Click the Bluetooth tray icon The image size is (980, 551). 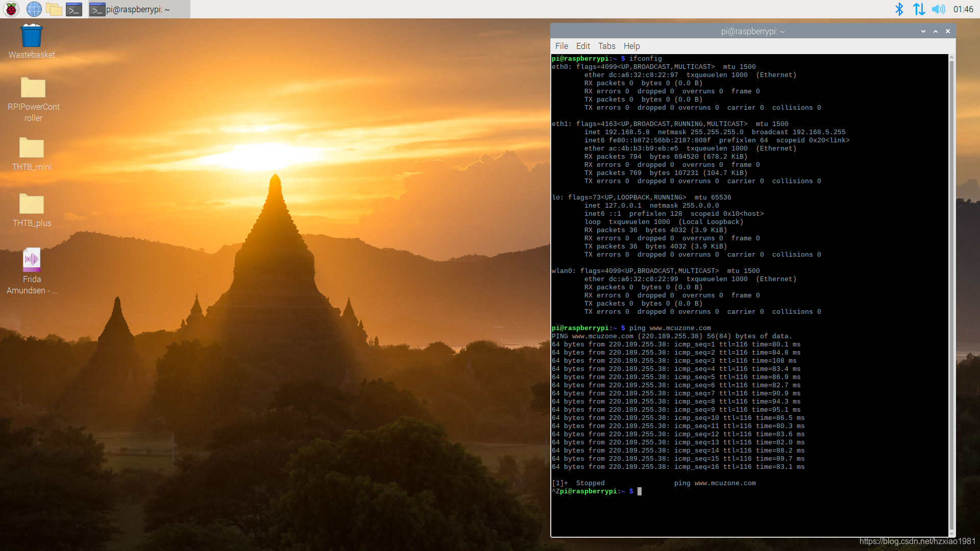coord(899,9)
